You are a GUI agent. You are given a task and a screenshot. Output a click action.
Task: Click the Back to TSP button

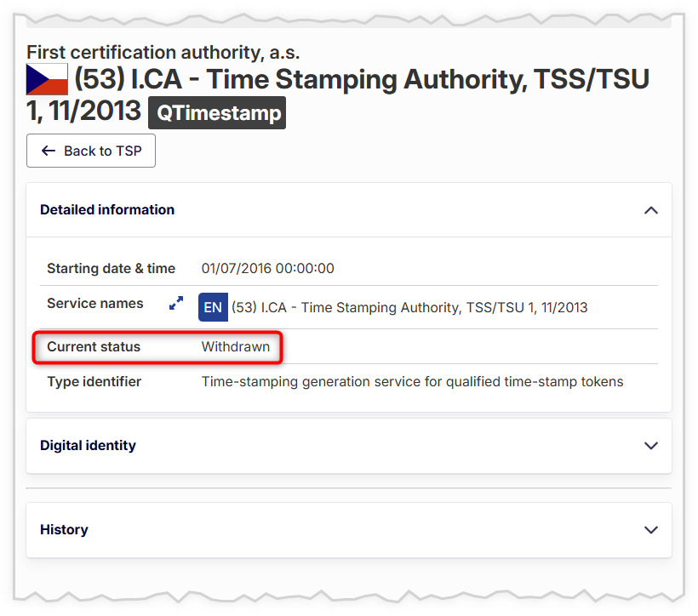tap(91, 151)
